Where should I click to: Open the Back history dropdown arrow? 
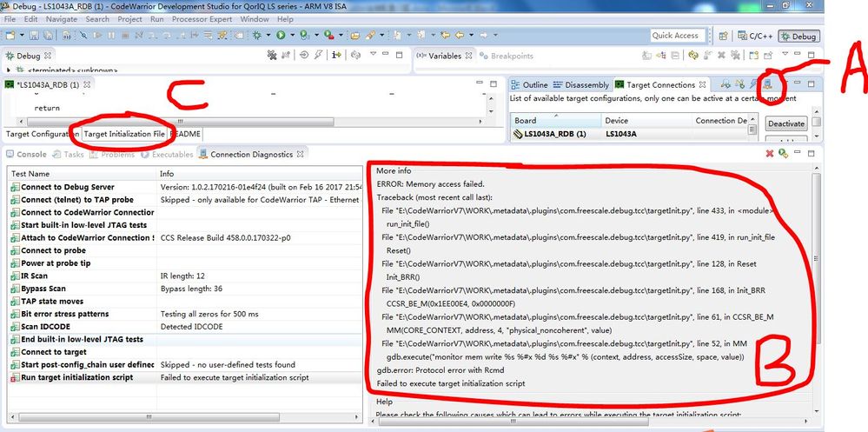[471, 35]
